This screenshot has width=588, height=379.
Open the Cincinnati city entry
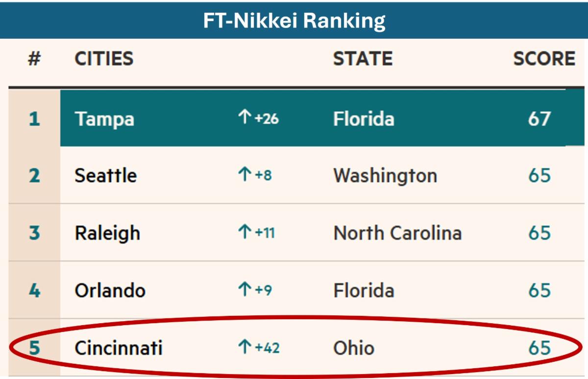tap(118, 348)
